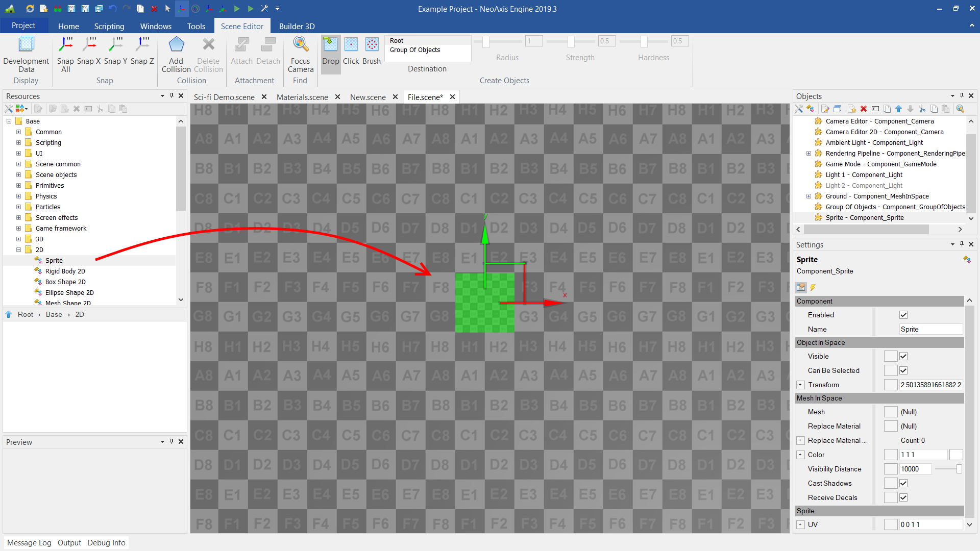Viewport: 980px width, 551px height.
Task: Open the Message Log panel
Action: point(29,542)
